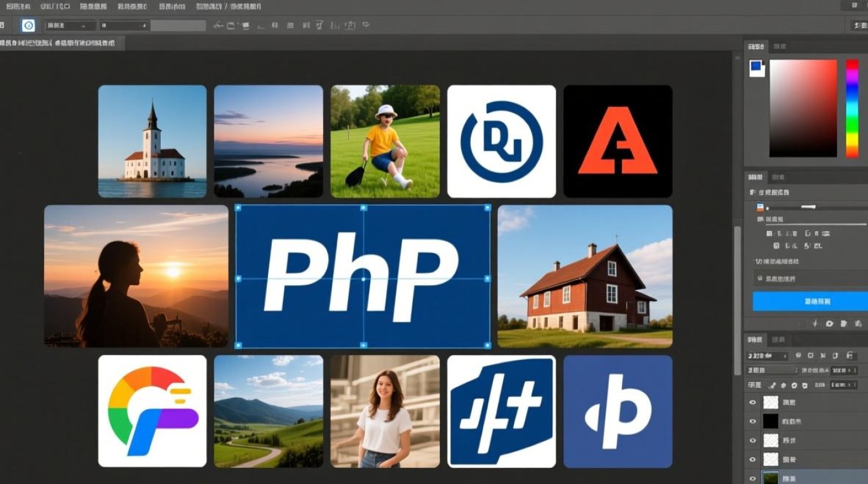This screenshot has width=868, height=484.
Task: Click first alignment icon in the Properties panel
Action: pos(769,234)
